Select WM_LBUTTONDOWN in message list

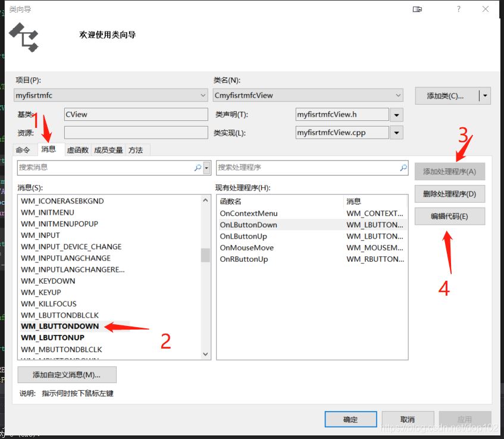tap(60, 327)
